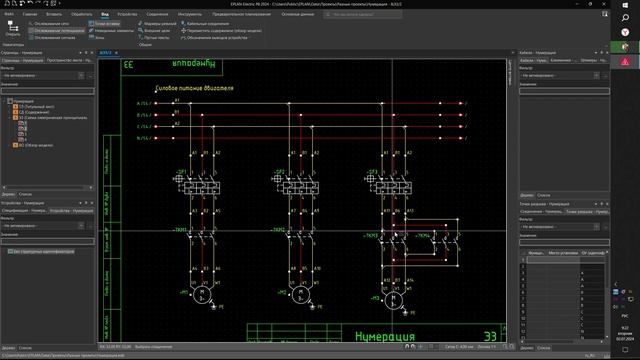Click the Value field in Cables navigator
The image size is (640, 360).
pyautogui.click(x=564, y=91)
